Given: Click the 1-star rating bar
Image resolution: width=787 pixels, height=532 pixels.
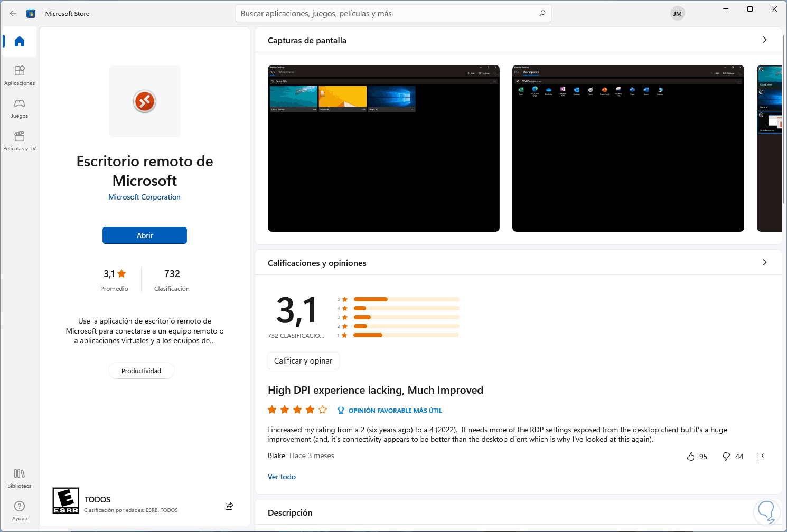Looking at the screenshot, I should click(x=406, y=335).
